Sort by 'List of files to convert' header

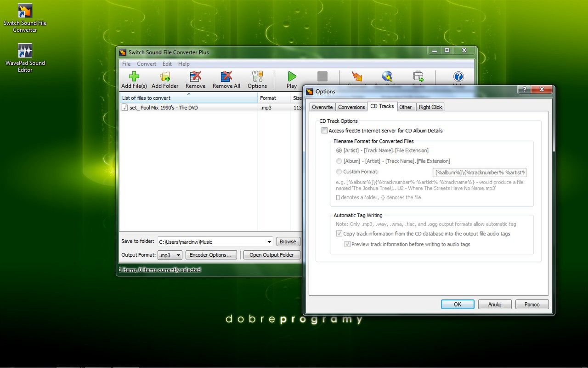[x=188, y=98]
